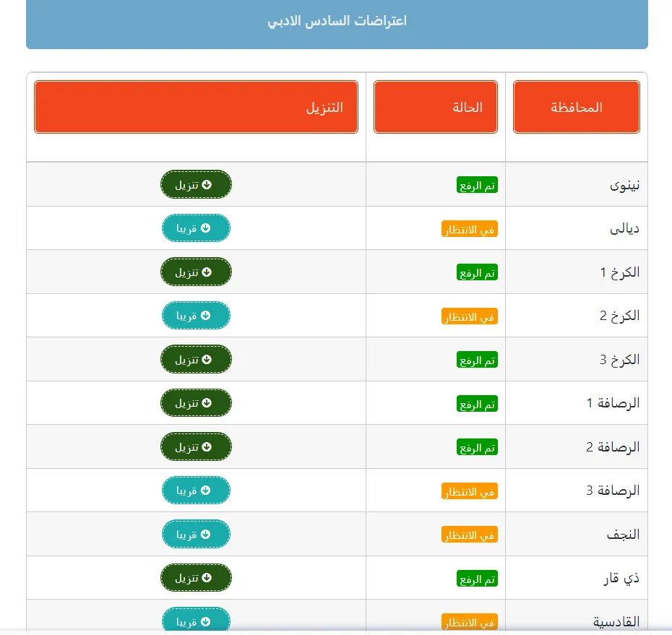
Task: Click the المحافظة column header
Action: [576, 108]
